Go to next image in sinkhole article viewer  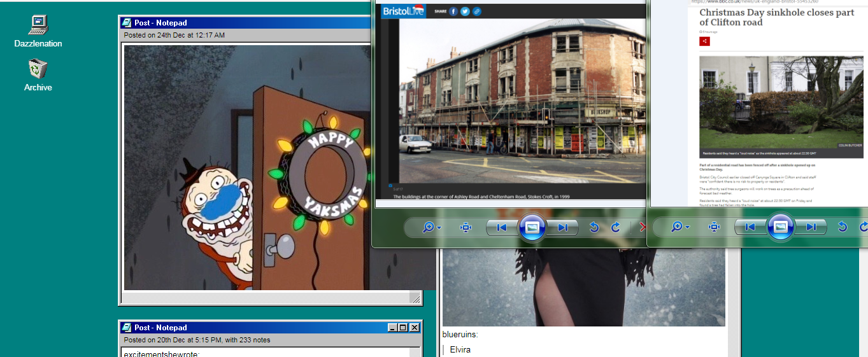click(x=811, y=227)
